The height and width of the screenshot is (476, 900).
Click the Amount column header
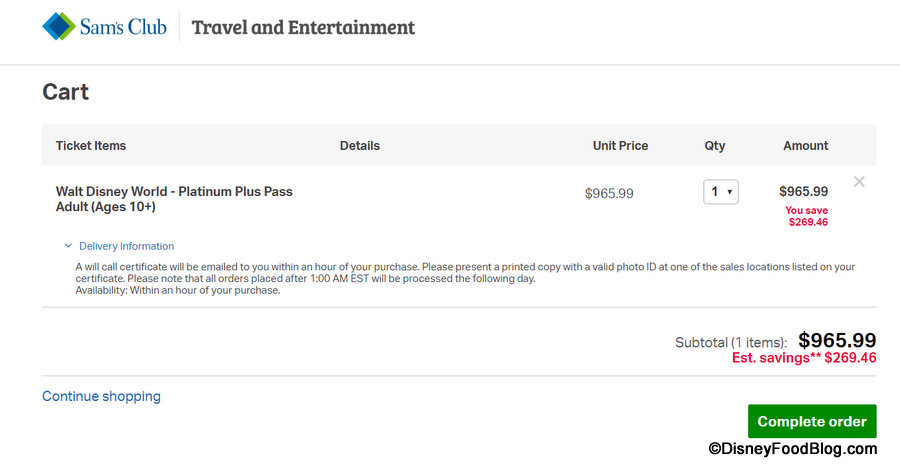(805, 146)
